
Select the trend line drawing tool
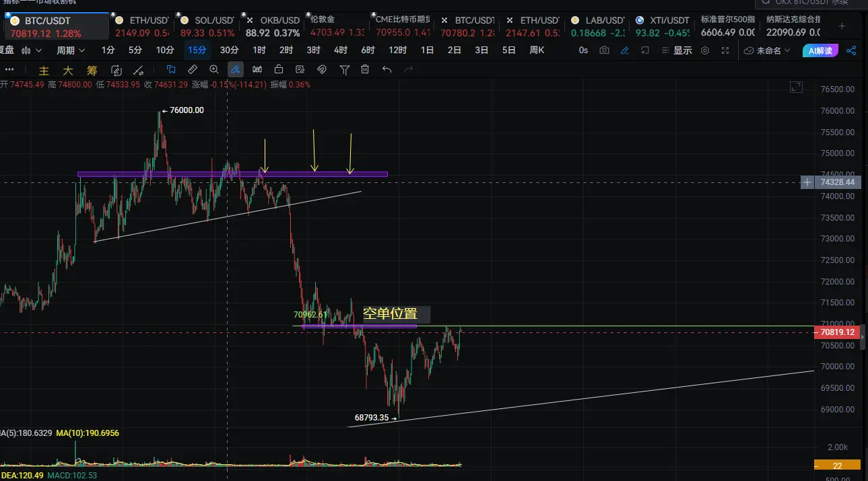[139, 70]
